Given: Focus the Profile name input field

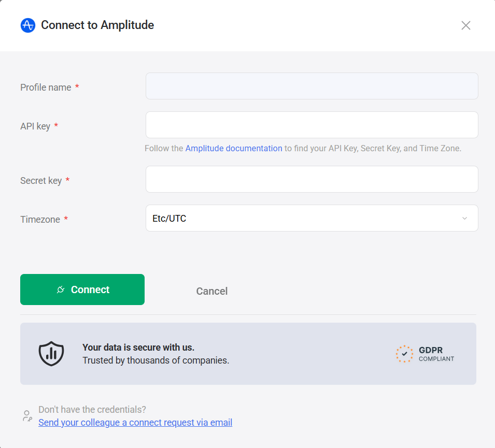Looking at the screenshot, I should 312,86.
